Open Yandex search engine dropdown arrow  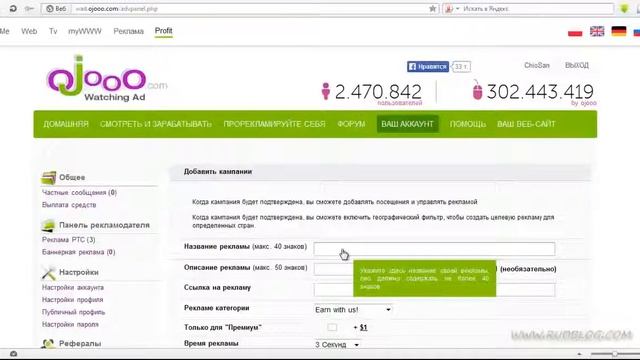458,9
